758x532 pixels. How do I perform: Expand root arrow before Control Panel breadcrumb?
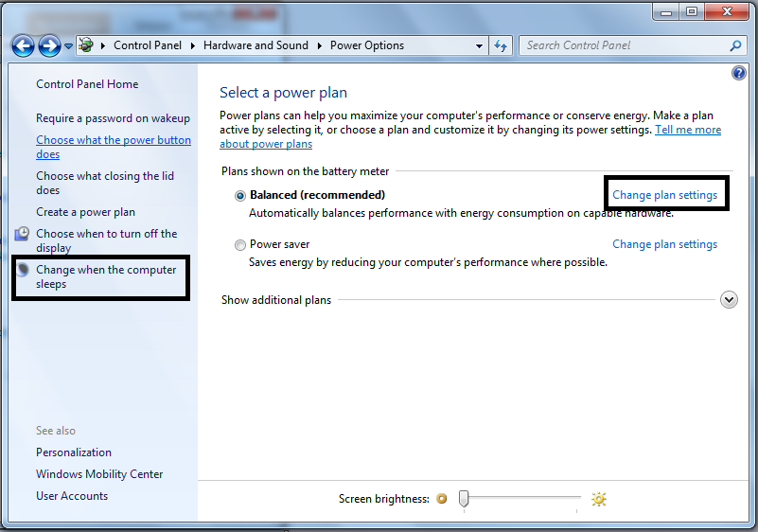[103, 46]
